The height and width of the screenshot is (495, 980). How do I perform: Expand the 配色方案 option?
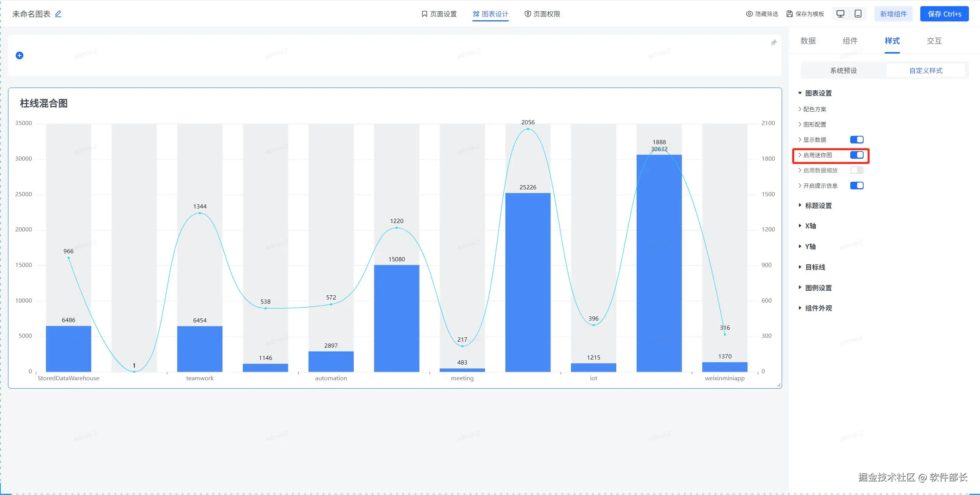click(814, 109)
